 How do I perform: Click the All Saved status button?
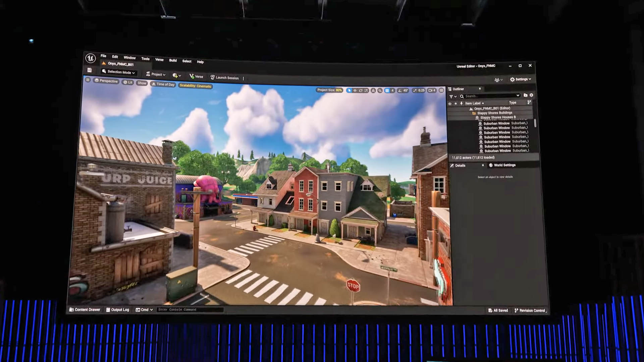(498, 310)
